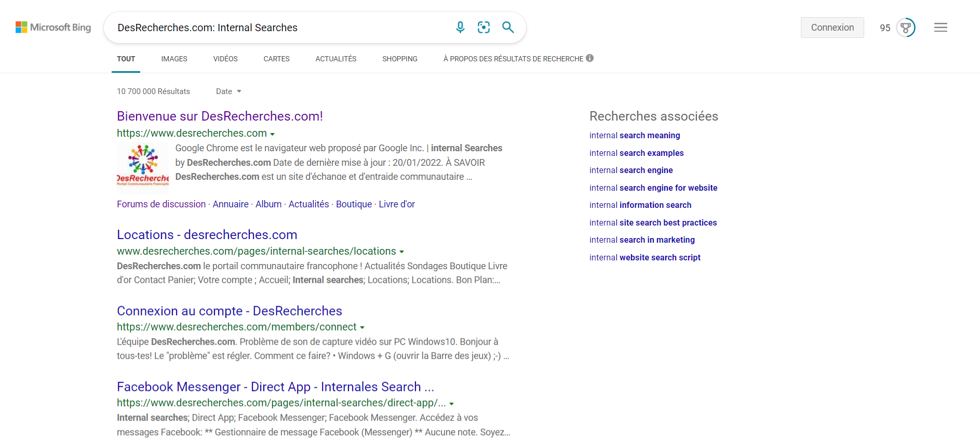This screenshot has width=980, height=448.
Task: Expand arrow next to www.desrecherches.com URL
Action: [272, 134]
